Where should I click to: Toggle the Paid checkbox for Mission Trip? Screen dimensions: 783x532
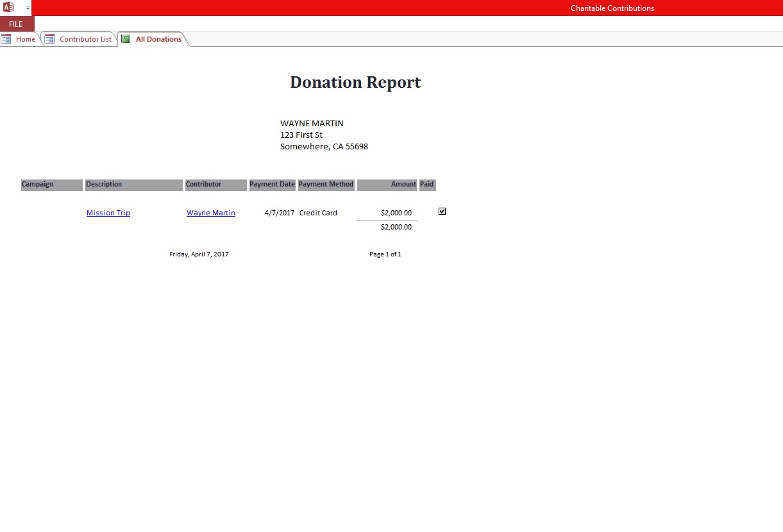pos(442,211)
